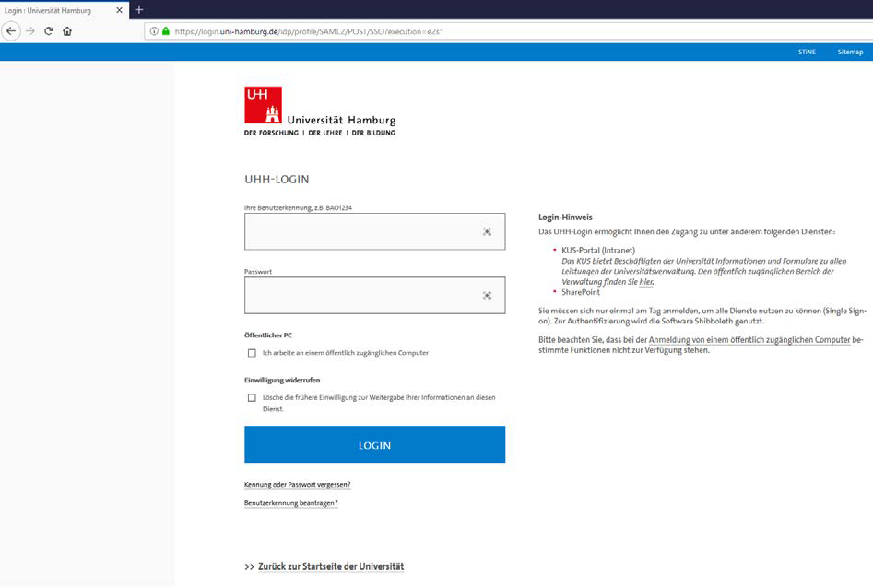
Task: Click the Einwilligung widerrufen label
Action: pyautogui.click(x=282, y=380)
